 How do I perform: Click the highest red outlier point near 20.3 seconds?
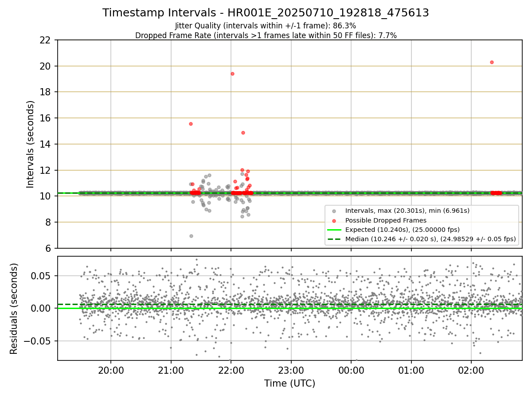click(x=492, y=62)
